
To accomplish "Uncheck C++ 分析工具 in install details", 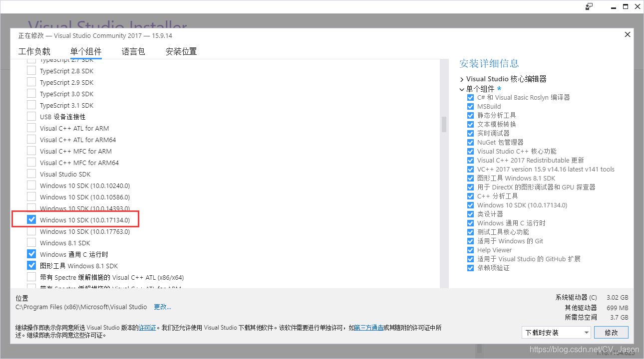I will tap(470, 196).
